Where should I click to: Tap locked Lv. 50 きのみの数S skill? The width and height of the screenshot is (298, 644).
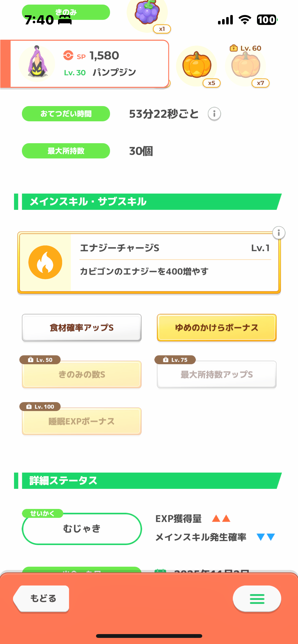(82, 374)
